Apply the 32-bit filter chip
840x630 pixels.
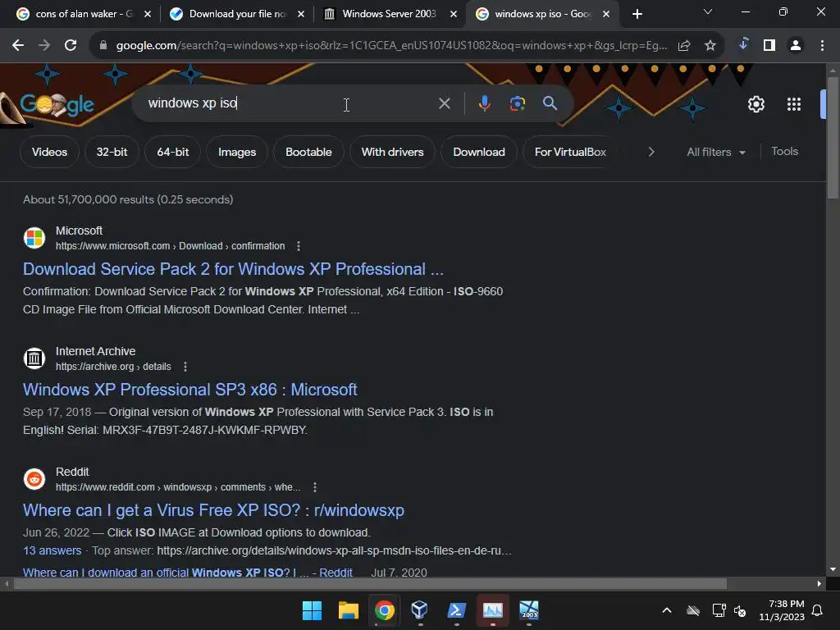point(112,152)
